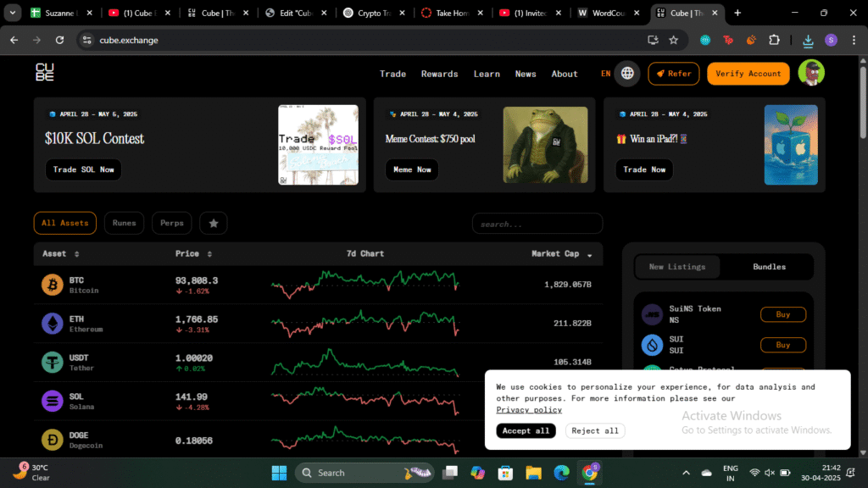868x488 pixels.
Task: Sort the table by Market Cap column
Action: click(562, 253)
